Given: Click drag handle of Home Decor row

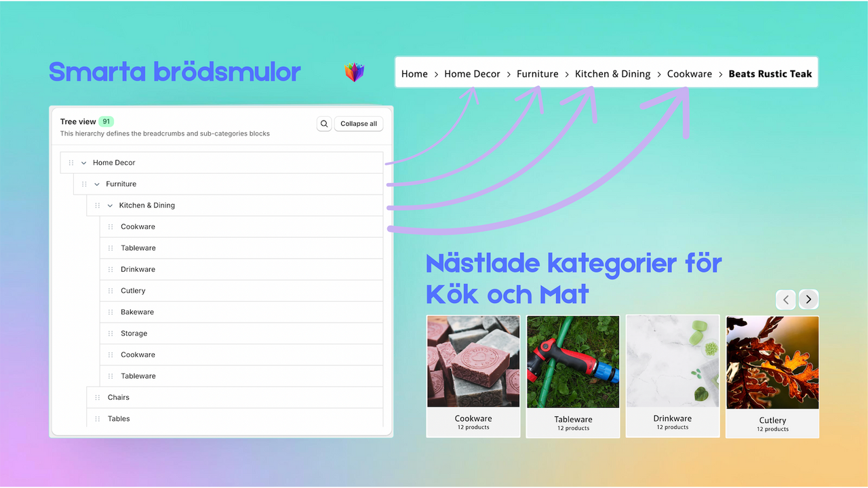Looking at the screenshot, I should tap(71, 163).
